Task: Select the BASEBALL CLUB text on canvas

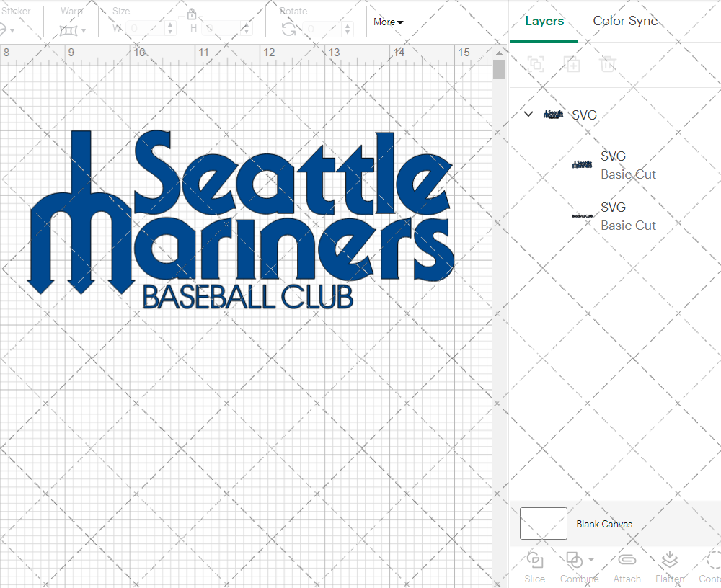Action: pos(248,297)
